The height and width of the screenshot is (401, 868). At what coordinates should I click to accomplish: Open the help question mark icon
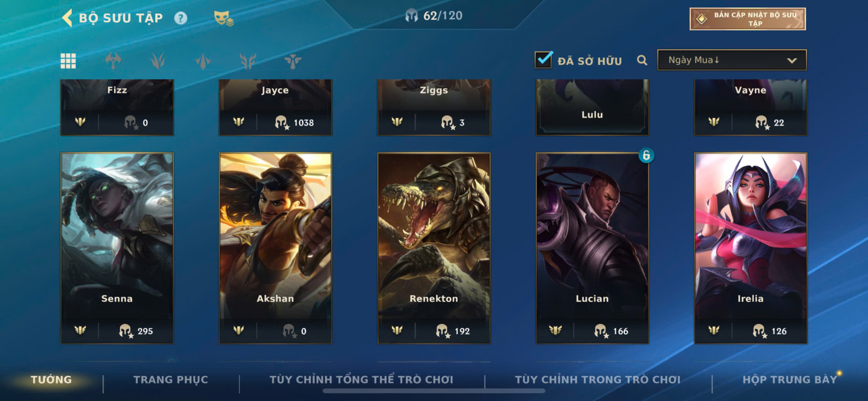(181, 18)
